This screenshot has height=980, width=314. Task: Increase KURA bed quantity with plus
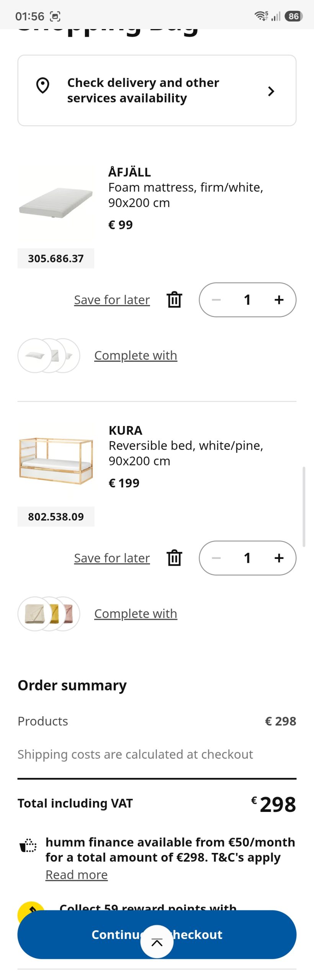279,558
